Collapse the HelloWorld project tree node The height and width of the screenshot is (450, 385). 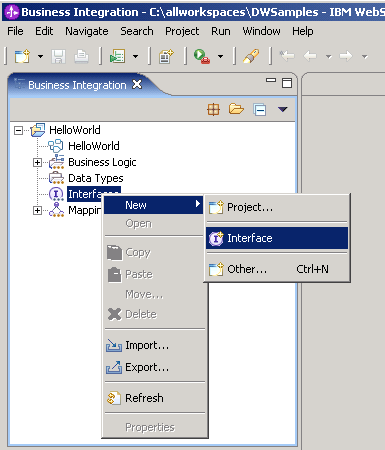coord(19,130)
